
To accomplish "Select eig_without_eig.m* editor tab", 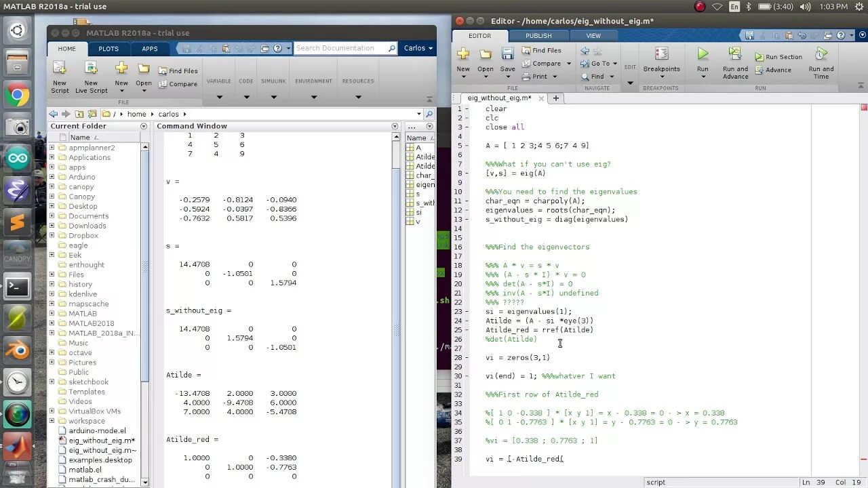I will pyautogui.click(x=499, y=98).
